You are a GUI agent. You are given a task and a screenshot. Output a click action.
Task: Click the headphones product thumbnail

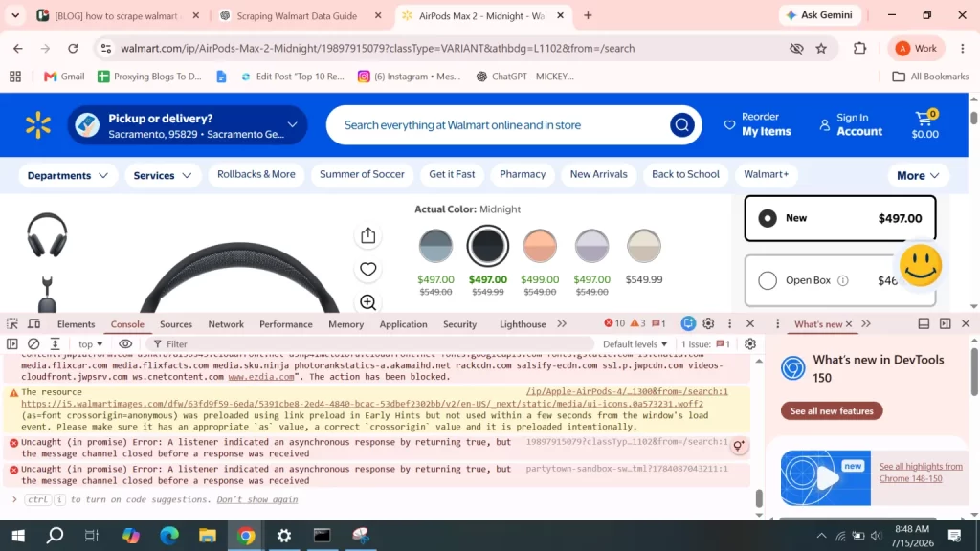click(x=47, y=235)
